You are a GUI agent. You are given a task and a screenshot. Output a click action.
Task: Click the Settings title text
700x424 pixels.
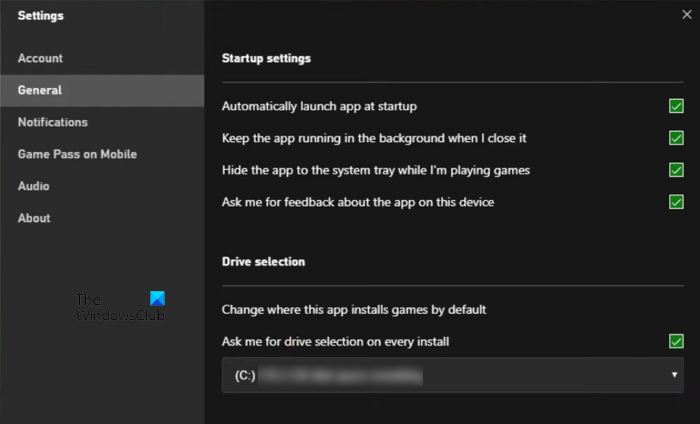(40, 16)
